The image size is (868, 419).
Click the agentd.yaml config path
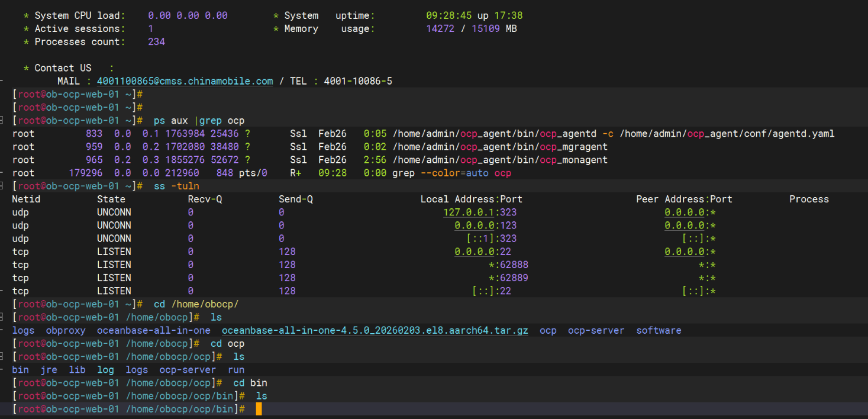727,134
